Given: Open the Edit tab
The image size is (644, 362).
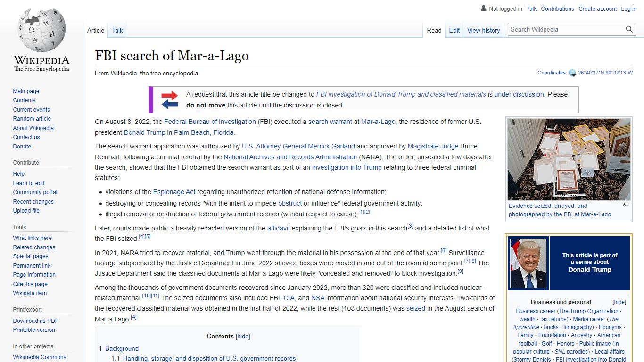Looking at the screenshot, I should point(454,30).
